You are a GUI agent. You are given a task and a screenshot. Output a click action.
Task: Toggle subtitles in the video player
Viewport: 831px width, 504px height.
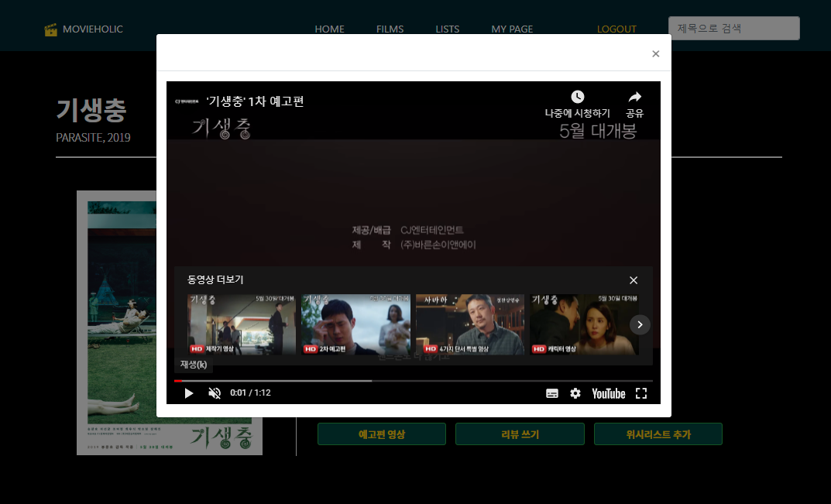tap(552, 393)
